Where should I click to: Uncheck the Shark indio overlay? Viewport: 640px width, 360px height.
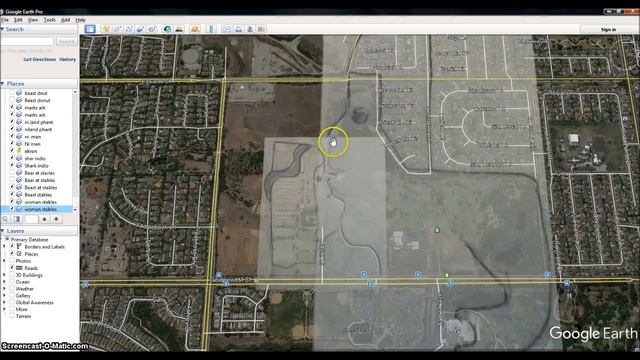12,166
